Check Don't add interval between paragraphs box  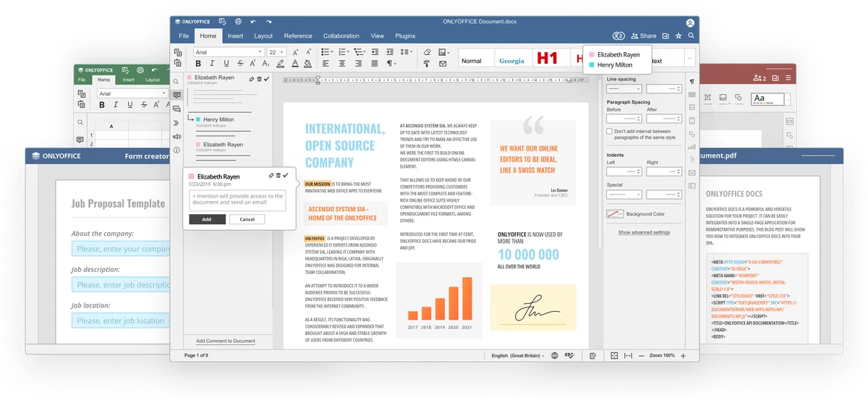(609, 132)
